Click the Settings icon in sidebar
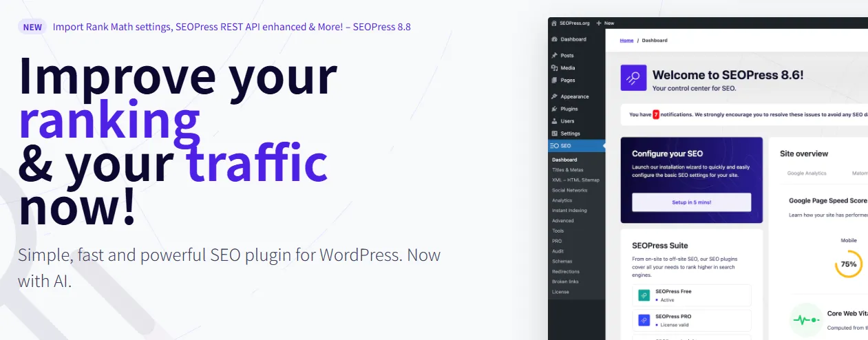This screenshot has height=340, width=868. [x=555, y=134]
